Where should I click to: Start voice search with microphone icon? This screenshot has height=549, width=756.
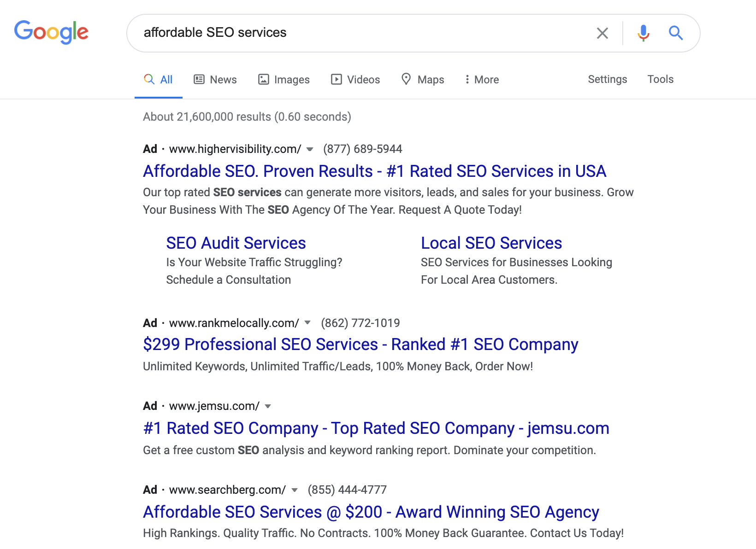tap(643, 33)
